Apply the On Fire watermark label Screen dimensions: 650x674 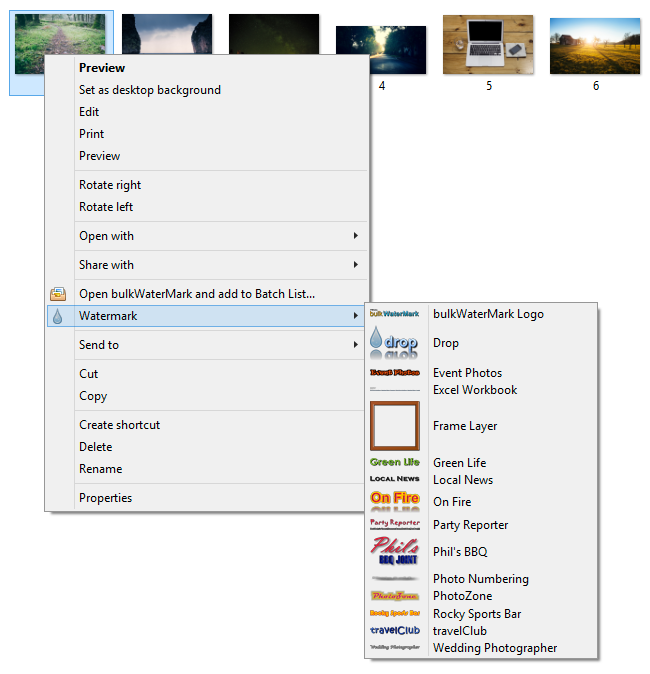point(452,502)
